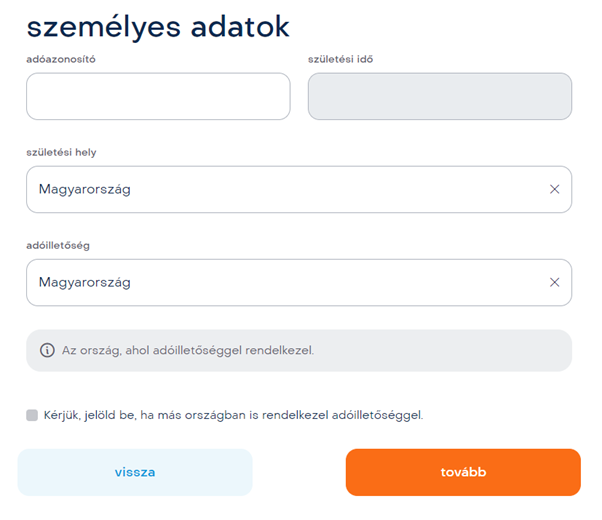
Task: Click the adóazonosító field label
Action: point(61,59)
